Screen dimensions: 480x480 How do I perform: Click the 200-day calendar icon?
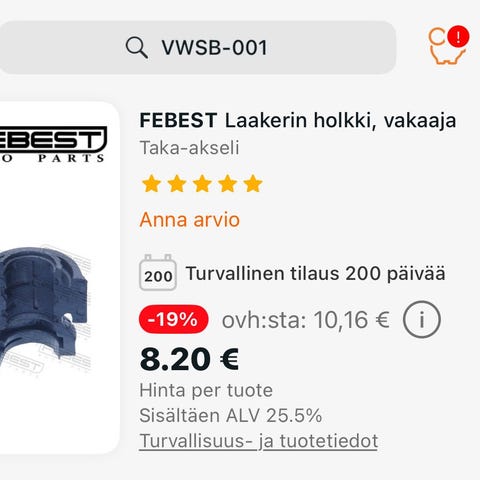[158, 272]
